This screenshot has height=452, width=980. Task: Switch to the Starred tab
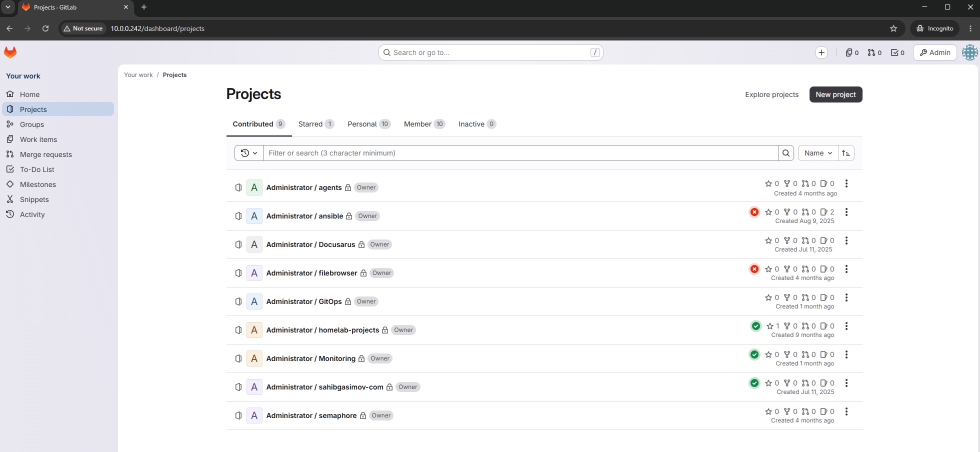tap(316, 124)
